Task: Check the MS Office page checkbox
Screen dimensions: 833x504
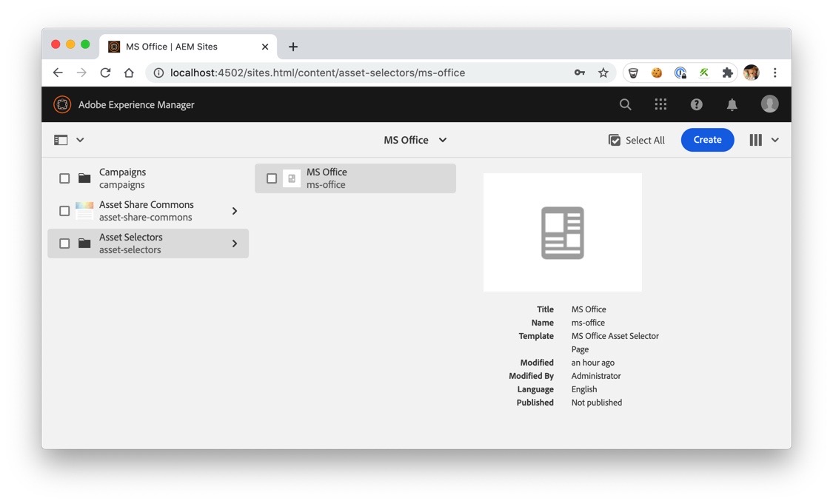Action: coord(272,178)
